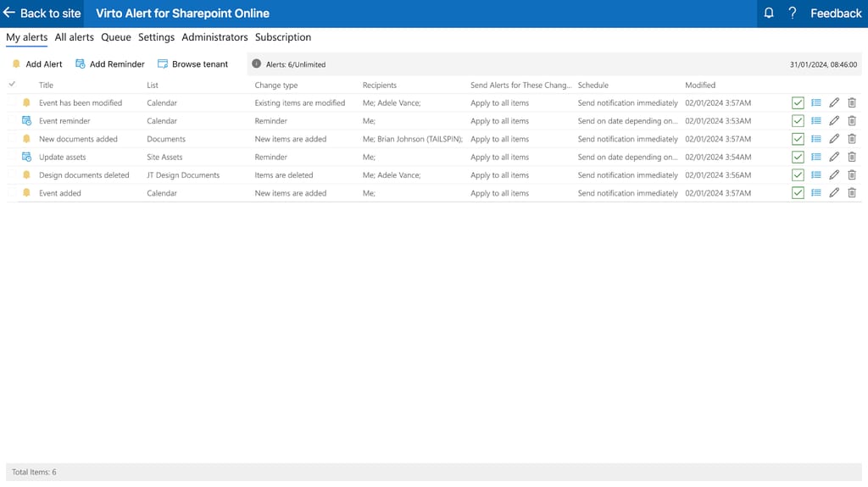
Task: Open the list icon for 'Event reminder'
Action: click(816, 120)
